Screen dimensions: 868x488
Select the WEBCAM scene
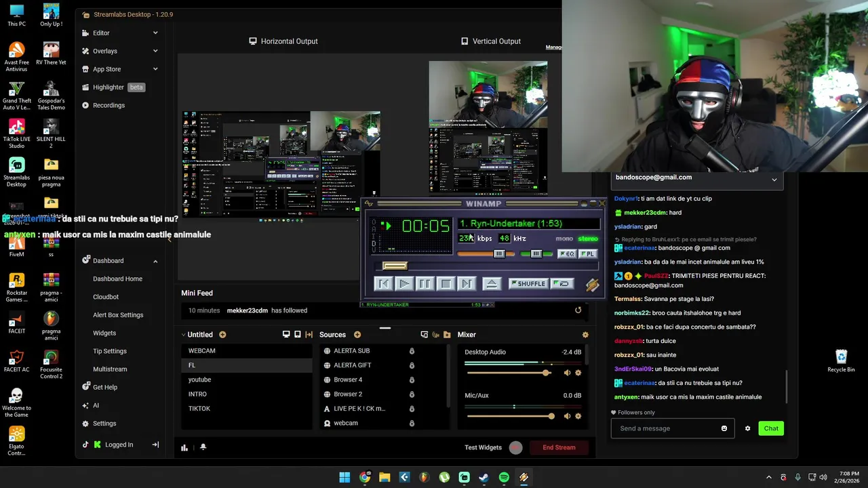click(247, 350)
